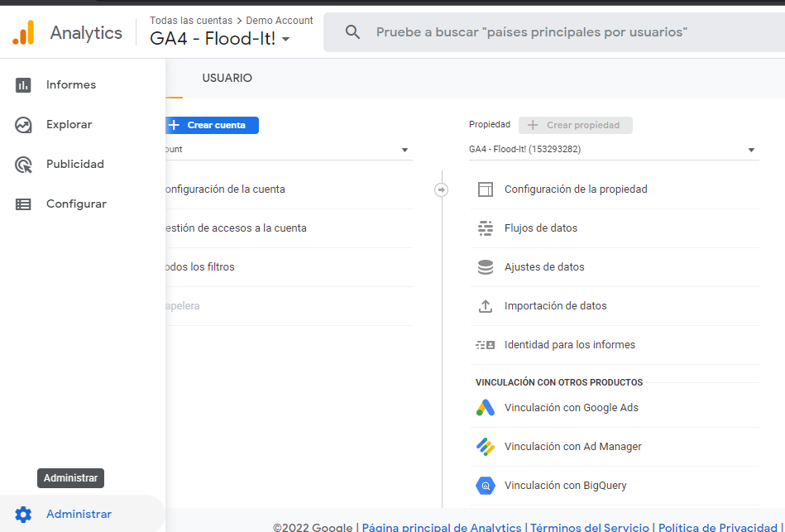785x532 pixels.
Task: Expand the account selector dropdown arrow
Action: tap(404, 150)
